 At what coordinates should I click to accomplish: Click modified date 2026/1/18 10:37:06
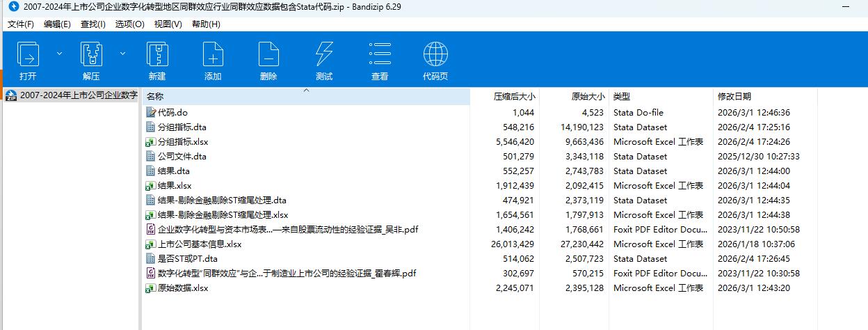757,244
